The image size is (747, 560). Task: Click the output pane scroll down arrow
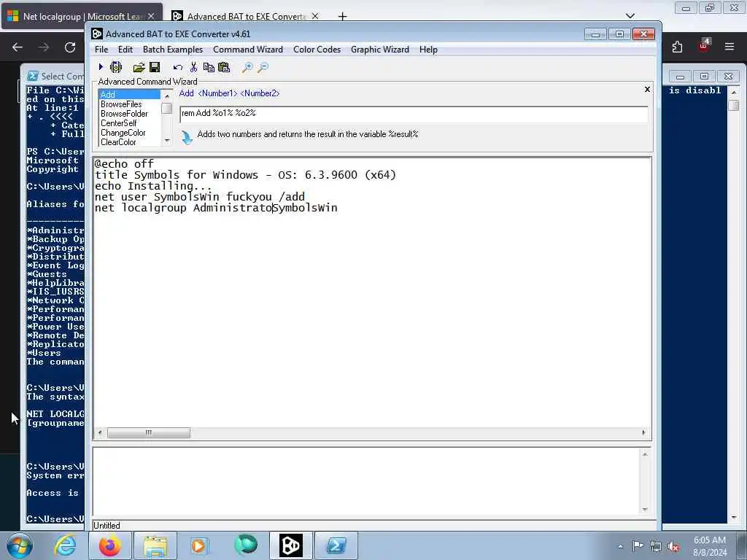[645, 510]
